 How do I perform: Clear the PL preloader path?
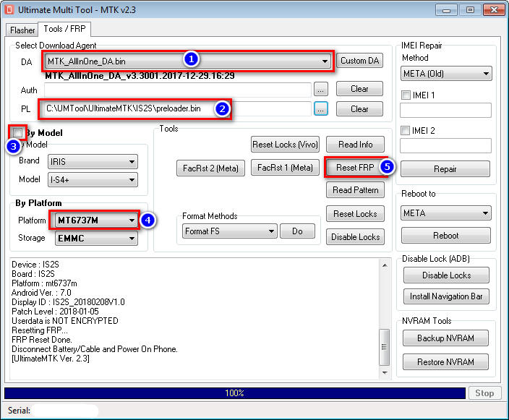pos(359,108)
